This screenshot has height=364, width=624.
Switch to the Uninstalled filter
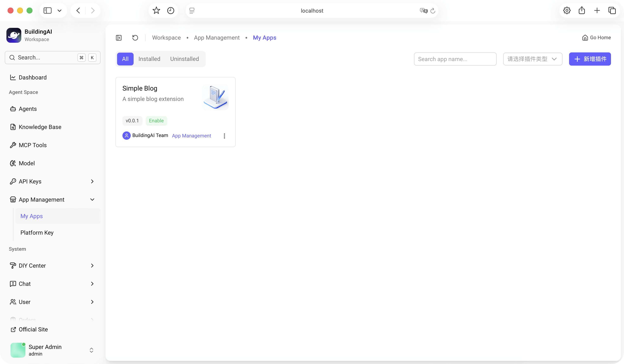pyautogui.click(x=184, y=59)
